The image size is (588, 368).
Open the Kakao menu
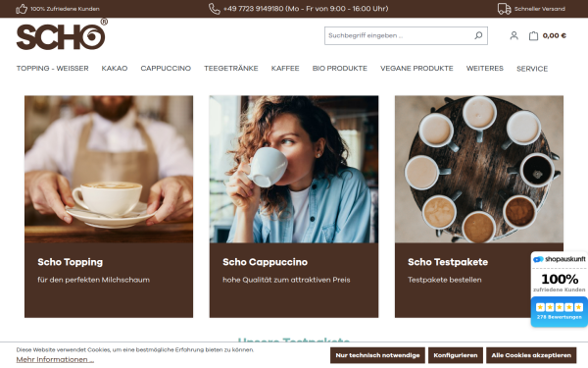[115, 69]
